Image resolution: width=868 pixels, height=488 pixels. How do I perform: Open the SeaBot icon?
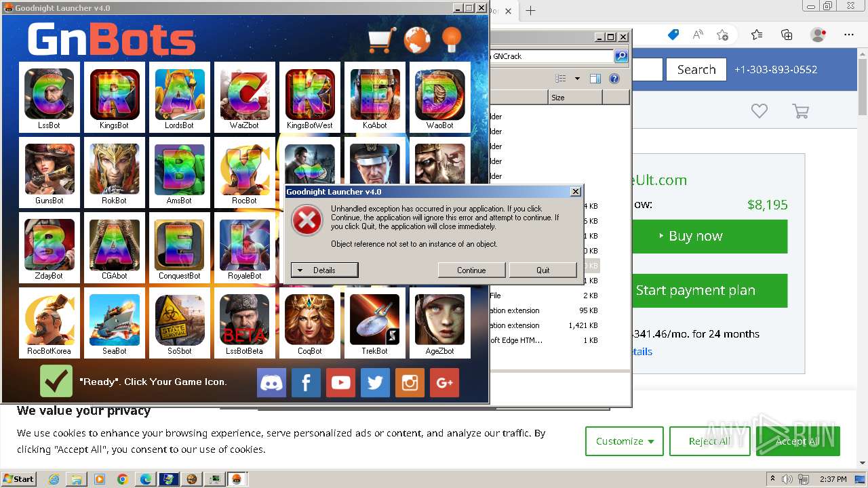114,323
